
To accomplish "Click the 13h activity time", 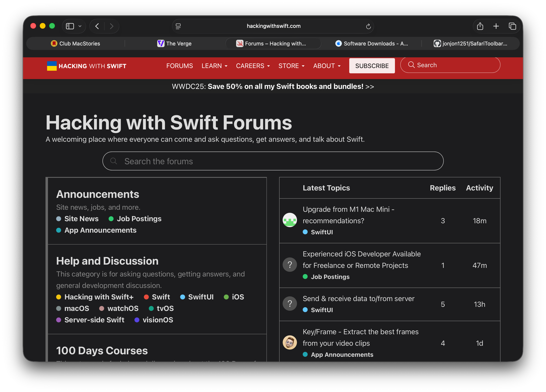I will pos(479,304).
